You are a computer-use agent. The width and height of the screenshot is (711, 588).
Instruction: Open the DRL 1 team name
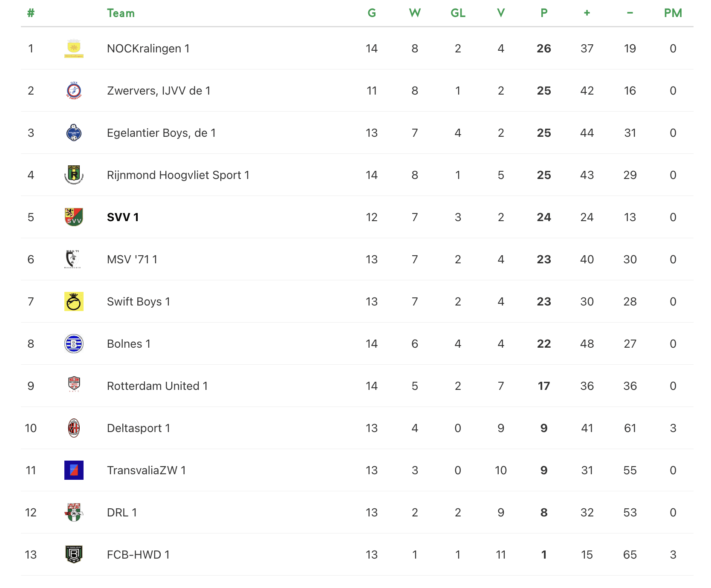(x=122, y=513)
